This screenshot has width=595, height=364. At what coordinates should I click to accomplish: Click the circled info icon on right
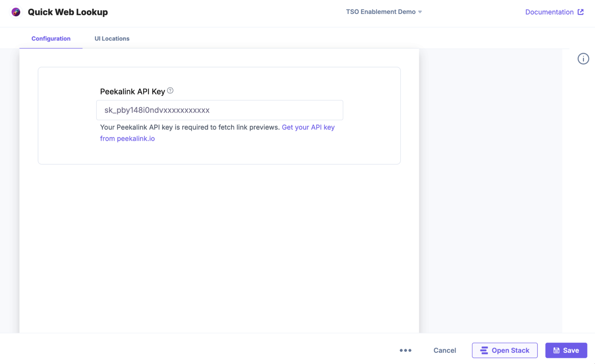pyautogui.click(x=583, y=59)
